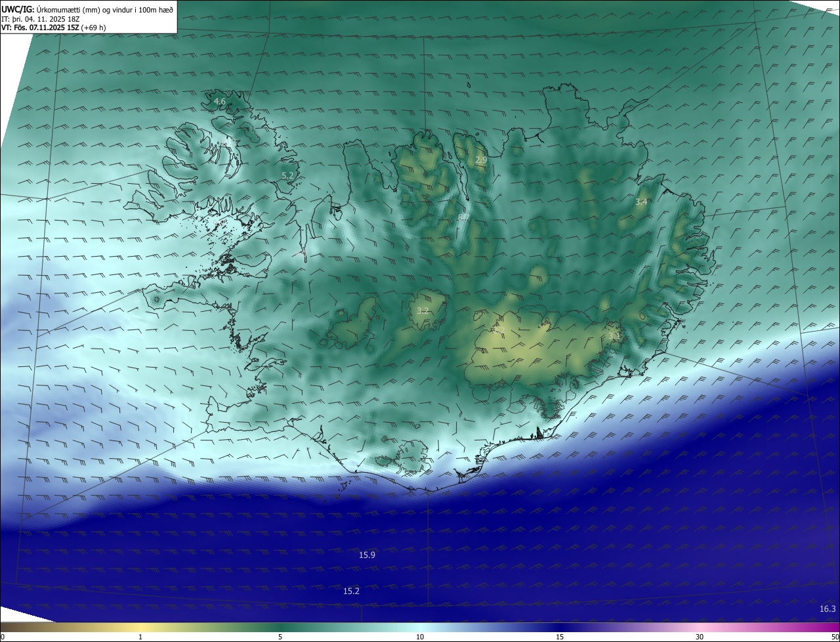
Task: Click the map value 3.1 in the southeast
Action: [x=614, y=335]
